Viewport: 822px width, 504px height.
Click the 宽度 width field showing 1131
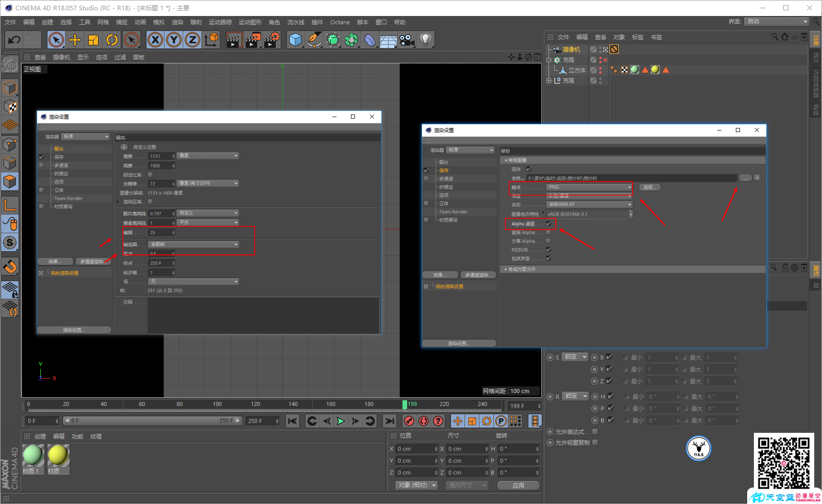tap(162, 156)
